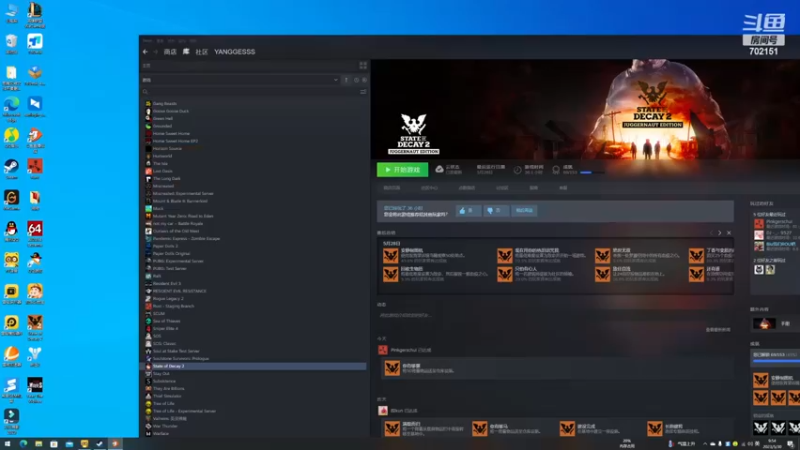Click the recent-activity clock filter icon
Viewport: 800px width, 450px height.
[x=356, y=80]
